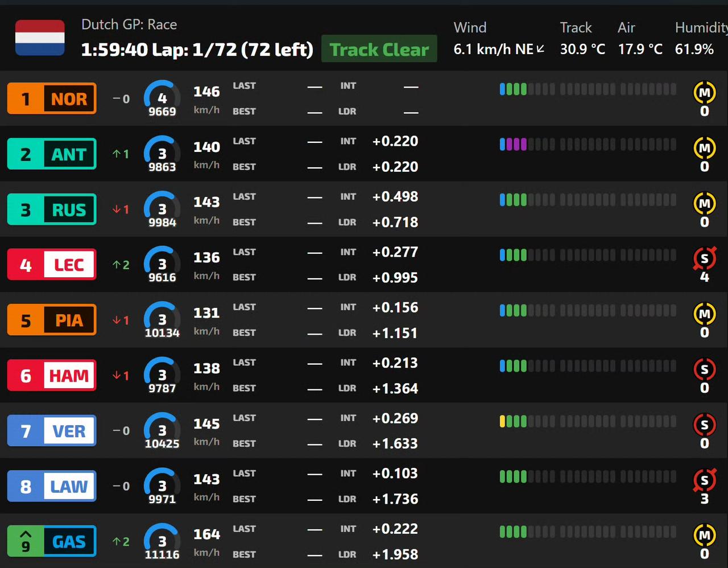Click Verstappen's sector bar with yellow segment
The width and height of the screenshot is (728, 568).
pyautogui.click(x=588, y=422)
